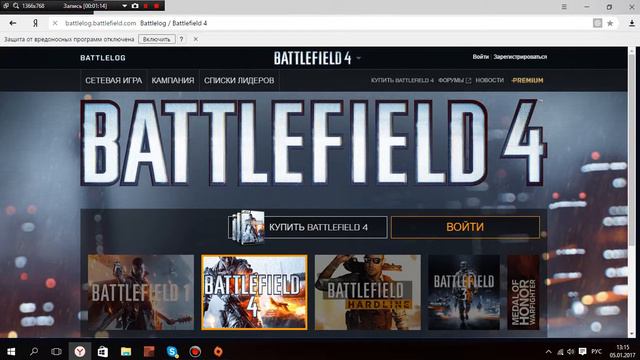Stop recording with the red square button
The image size is (640, 360).
pyautogui.click(x=156, y=6)
